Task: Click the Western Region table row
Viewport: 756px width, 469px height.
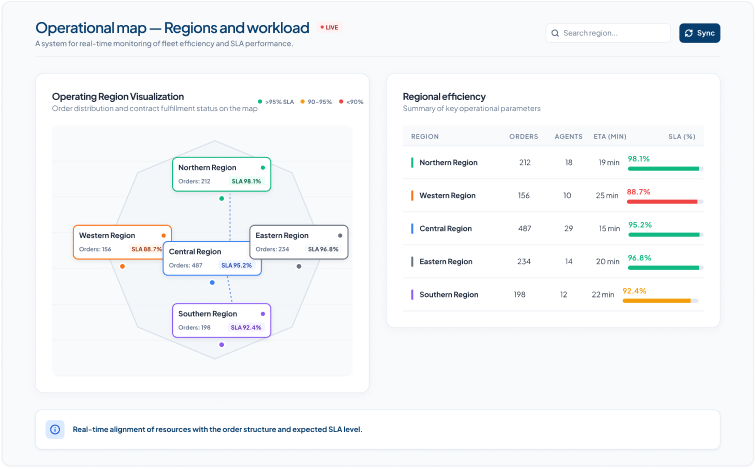Action: coord(553,196)
